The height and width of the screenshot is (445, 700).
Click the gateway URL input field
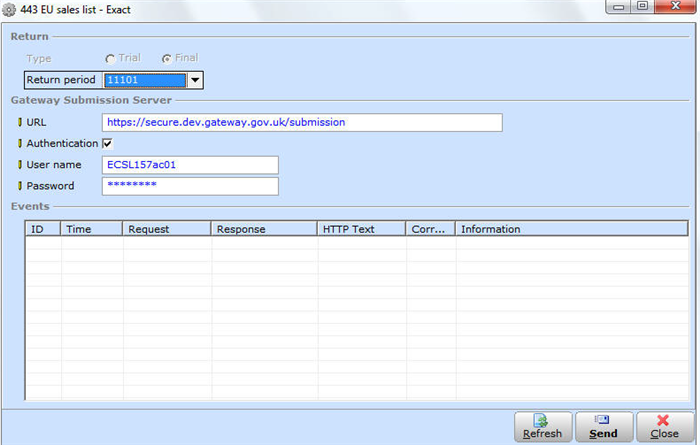[x=302, y=122]
